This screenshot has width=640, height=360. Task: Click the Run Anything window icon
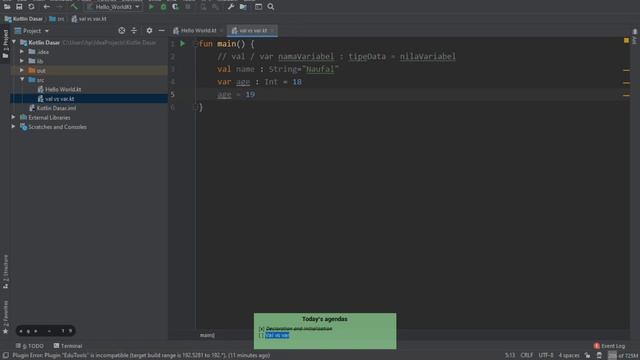pos(258,7)
